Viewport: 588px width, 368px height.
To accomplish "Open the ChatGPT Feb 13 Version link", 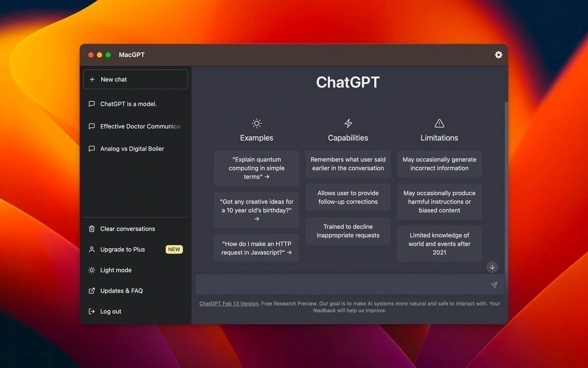I will click(228, 304).
